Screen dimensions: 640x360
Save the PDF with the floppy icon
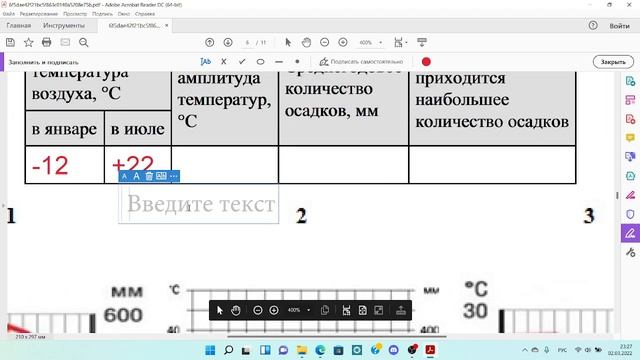[x=10, y=42]
